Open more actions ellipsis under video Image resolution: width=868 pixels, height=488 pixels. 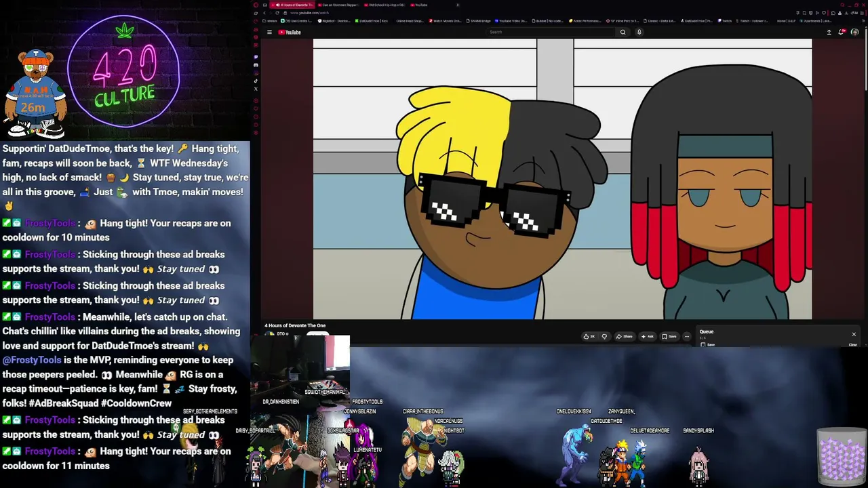(x=686, y=336)
